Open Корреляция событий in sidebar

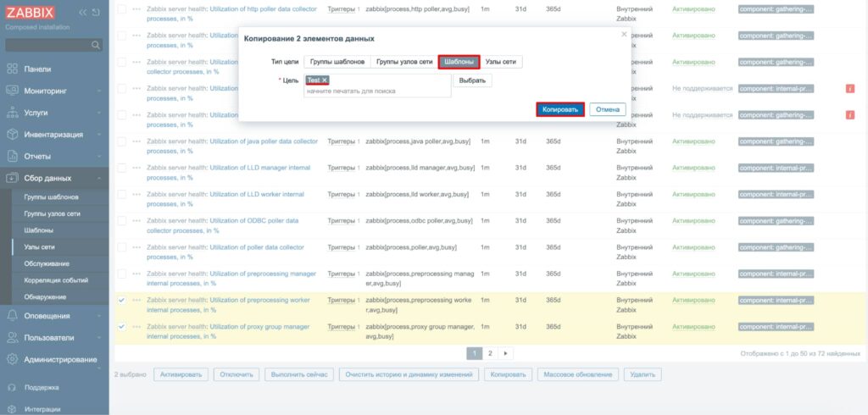coord(56,280)
